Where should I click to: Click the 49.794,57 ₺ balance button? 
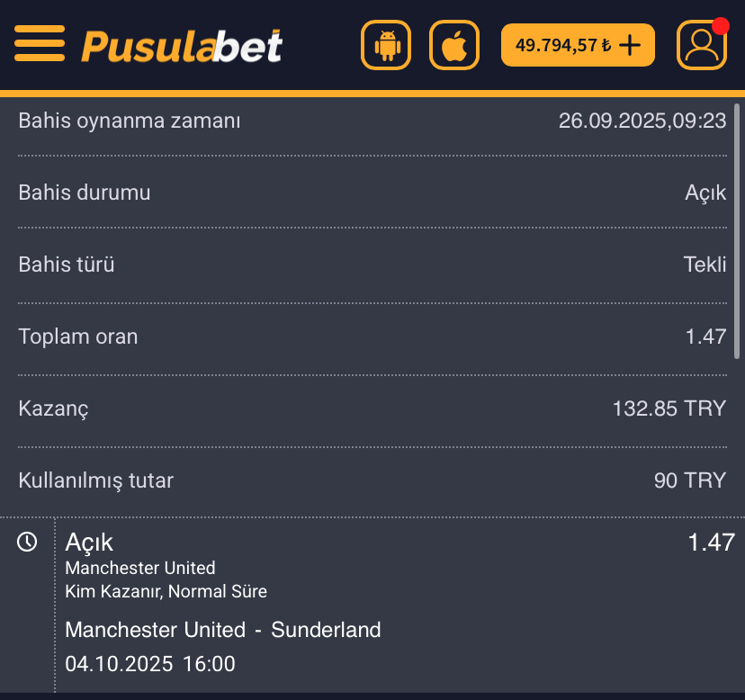click(x=563, y=45)
